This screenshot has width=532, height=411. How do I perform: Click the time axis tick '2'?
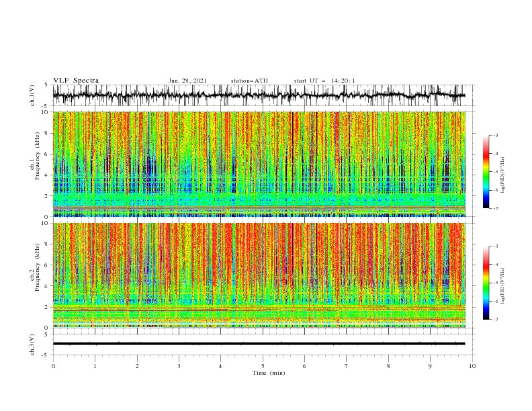[x=137, y=366]
